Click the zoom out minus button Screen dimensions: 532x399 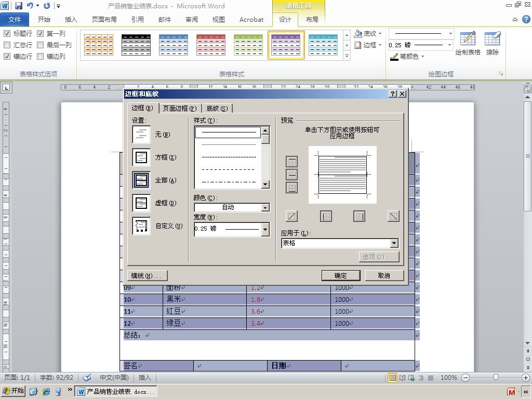pyautogui.click(x=465, y=378)
